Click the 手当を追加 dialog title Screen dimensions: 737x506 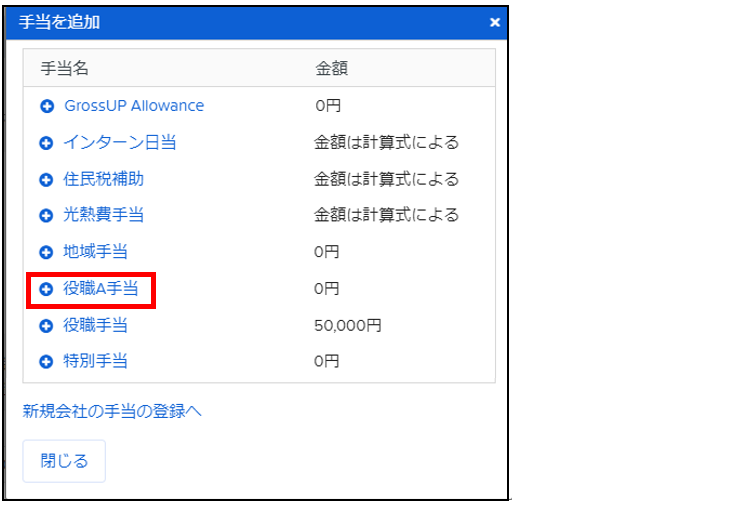pos(59,22)
